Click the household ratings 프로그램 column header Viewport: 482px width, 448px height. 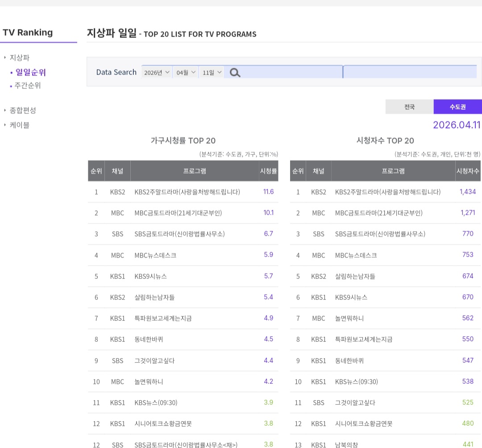[x=194, y=171]
